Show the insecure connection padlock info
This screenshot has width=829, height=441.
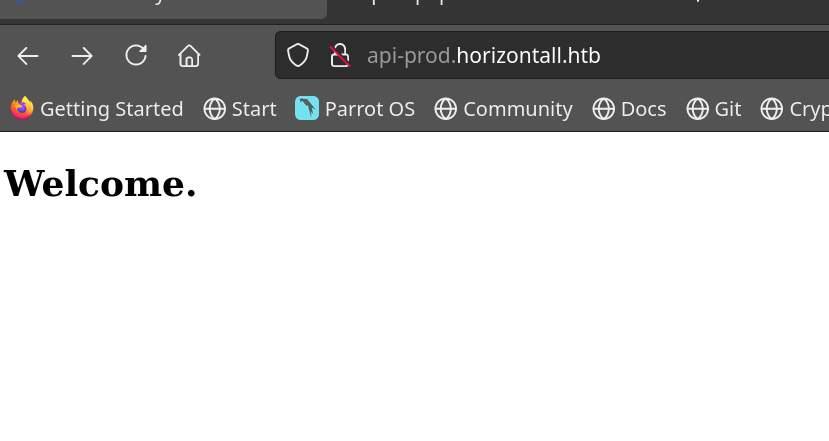340,56
